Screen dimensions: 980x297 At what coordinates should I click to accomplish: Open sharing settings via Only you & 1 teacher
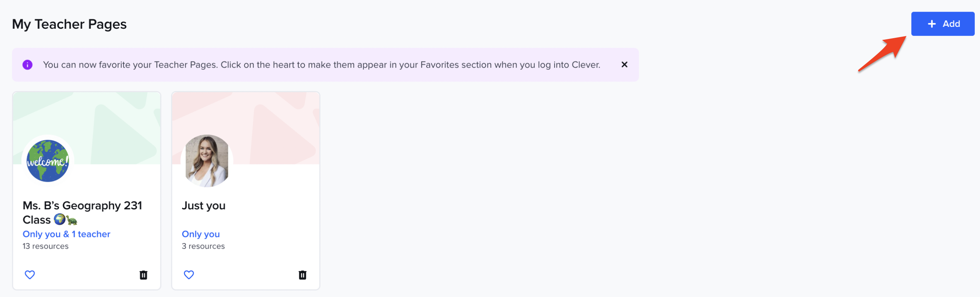pos(66,234)
